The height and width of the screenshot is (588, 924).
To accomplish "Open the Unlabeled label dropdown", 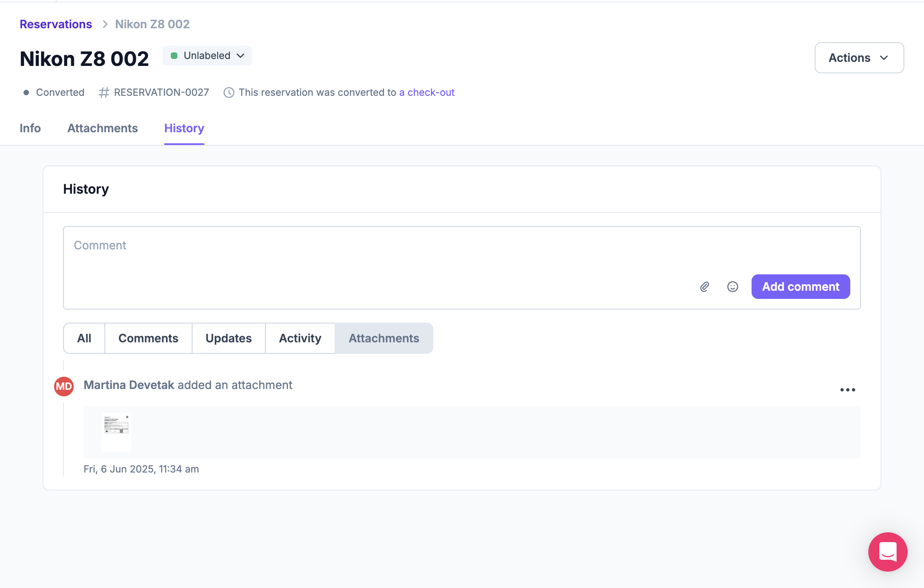I will click(207, 56).
